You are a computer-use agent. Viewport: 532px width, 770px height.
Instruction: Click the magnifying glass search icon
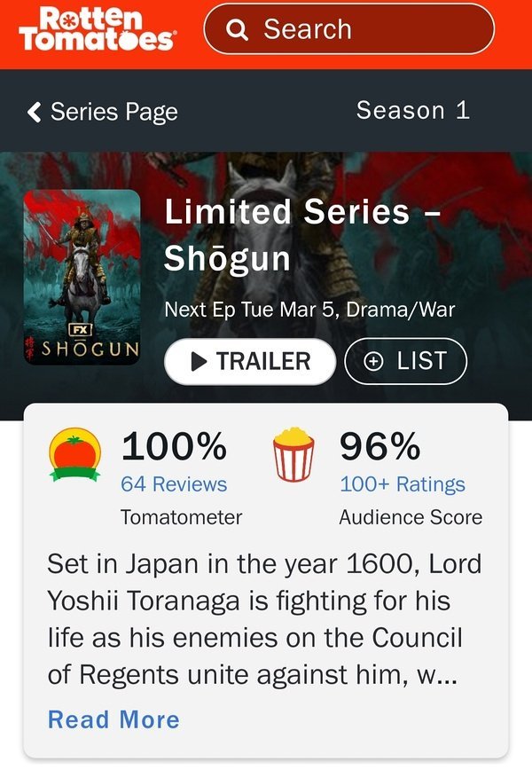click(237, 30)
